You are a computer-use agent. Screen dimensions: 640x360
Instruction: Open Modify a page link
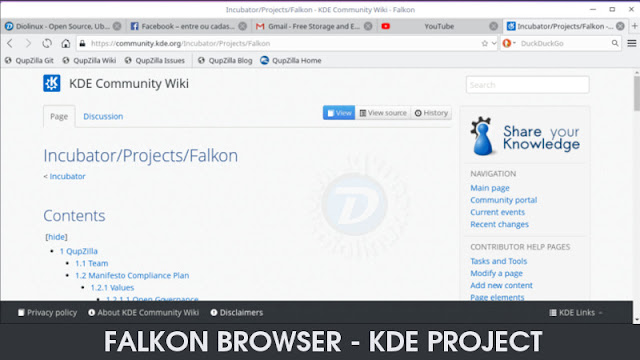[x=496, y=273]
